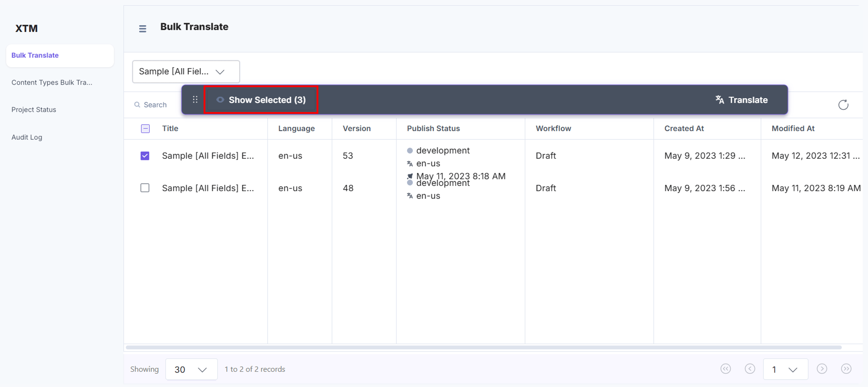Viewport: 868px width, 387px height.
Task: Select Bulk Translate in the sidebar
Action: (x=60, y=55)
